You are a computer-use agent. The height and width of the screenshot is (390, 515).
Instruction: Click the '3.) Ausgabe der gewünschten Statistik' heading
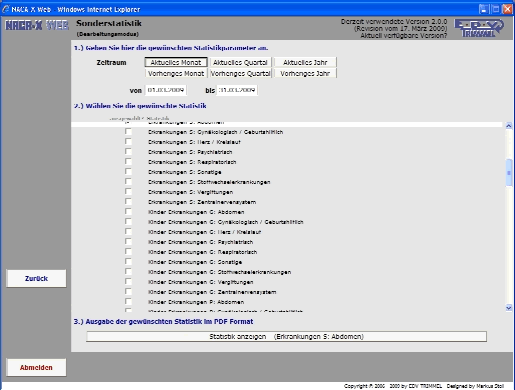click(x=163, y=322)
